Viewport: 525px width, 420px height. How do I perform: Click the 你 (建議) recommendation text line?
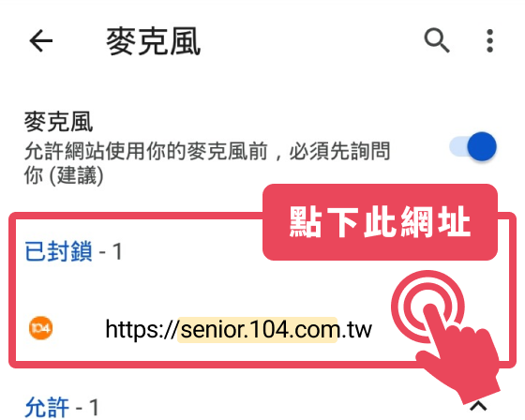(64, 175)
